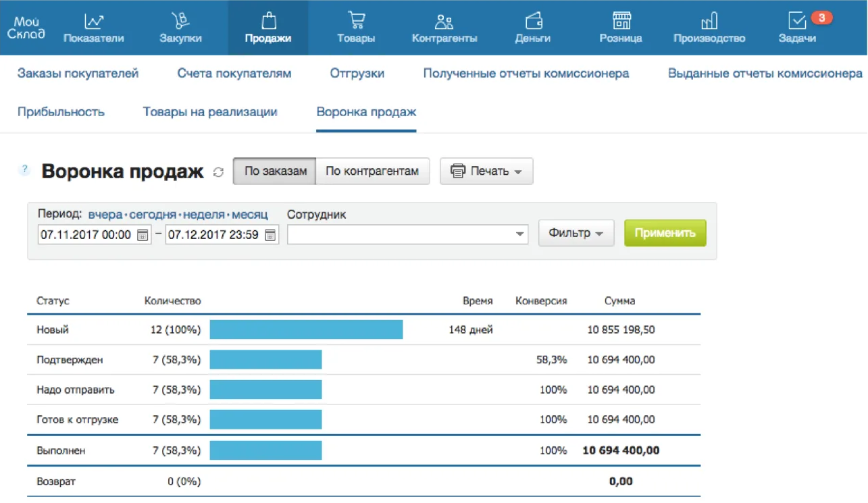Switch view to По контрагентам
The image size is (868, 503).
point(372,171)
